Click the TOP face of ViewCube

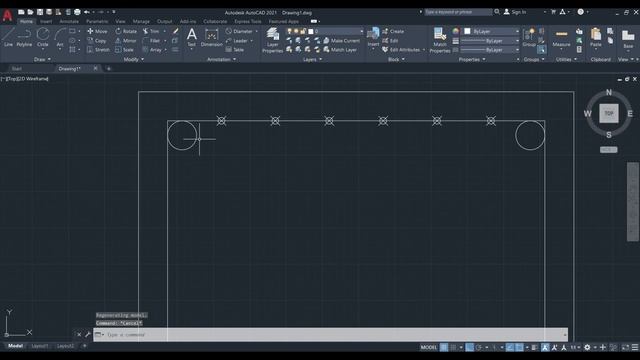[609, 113]
